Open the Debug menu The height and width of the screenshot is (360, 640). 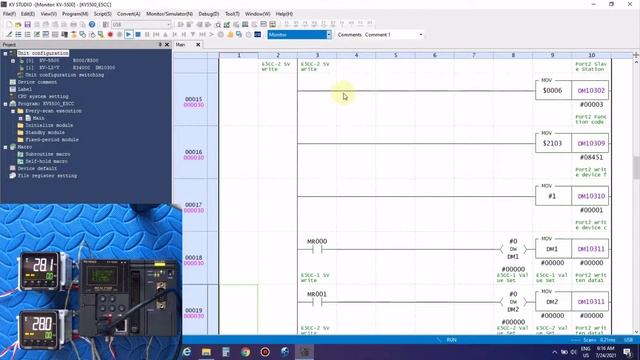pyautogui.click(x=209, y=14)
